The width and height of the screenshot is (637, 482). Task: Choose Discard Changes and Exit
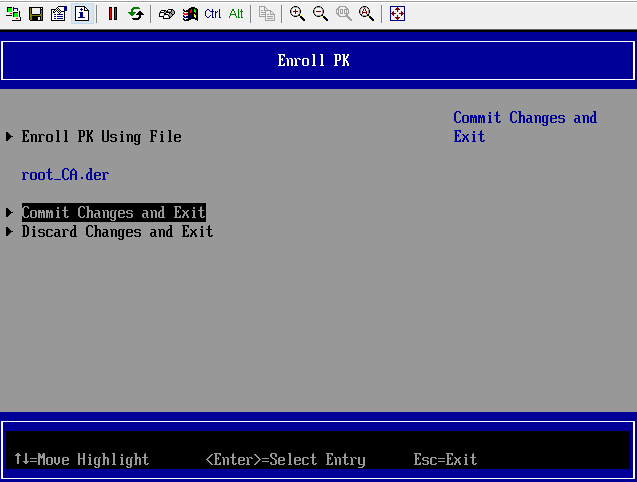tap(117, 232)
